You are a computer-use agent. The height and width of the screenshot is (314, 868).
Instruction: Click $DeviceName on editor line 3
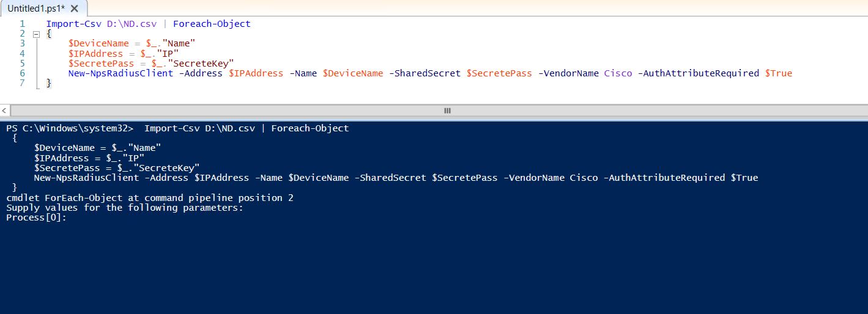pyautogui.click(x=98, y=43)
